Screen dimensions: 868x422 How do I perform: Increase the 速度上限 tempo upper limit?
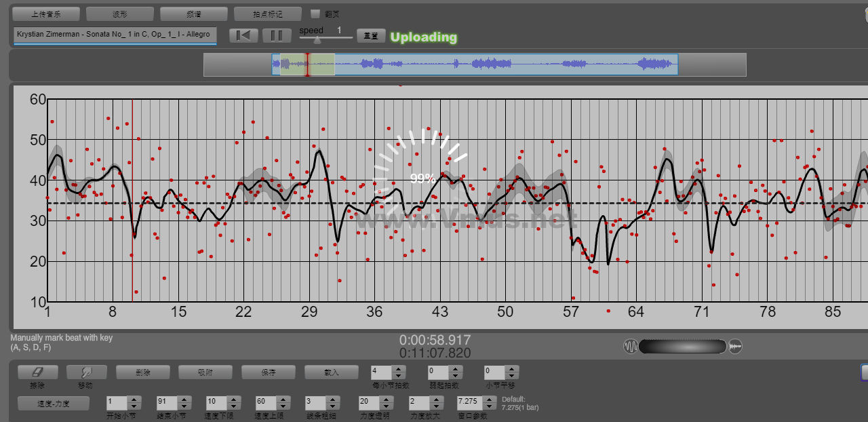[283, 399]
